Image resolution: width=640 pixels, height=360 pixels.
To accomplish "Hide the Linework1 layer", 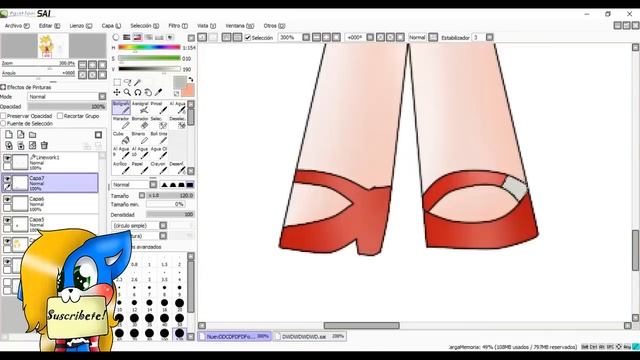I will click(x=7, y=158).
